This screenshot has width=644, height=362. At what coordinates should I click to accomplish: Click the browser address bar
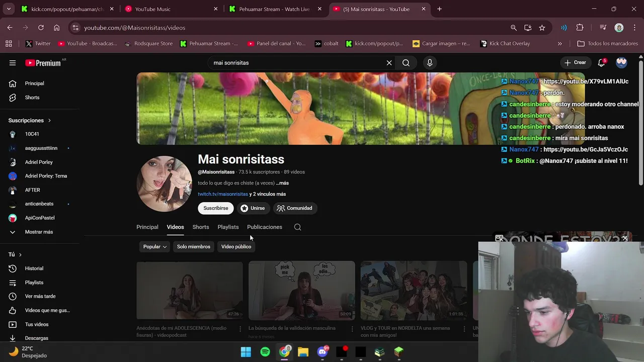coord(292,28)
